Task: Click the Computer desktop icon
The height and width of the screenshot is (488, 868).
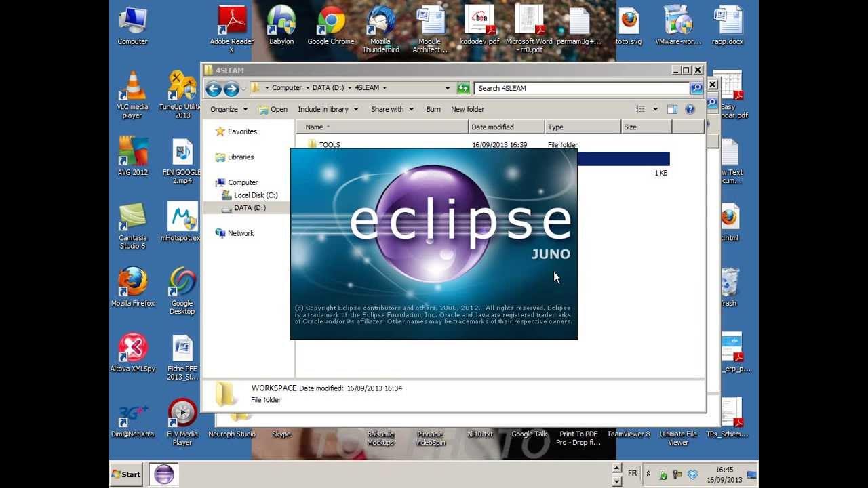Action: (133, 26)
